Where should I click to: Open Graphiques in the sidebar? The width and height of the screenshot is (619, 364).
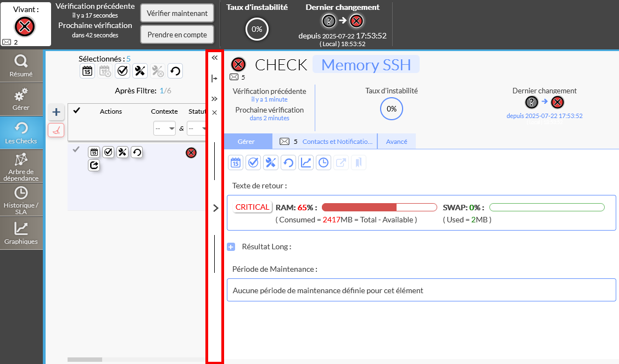(x=21, y=233)
